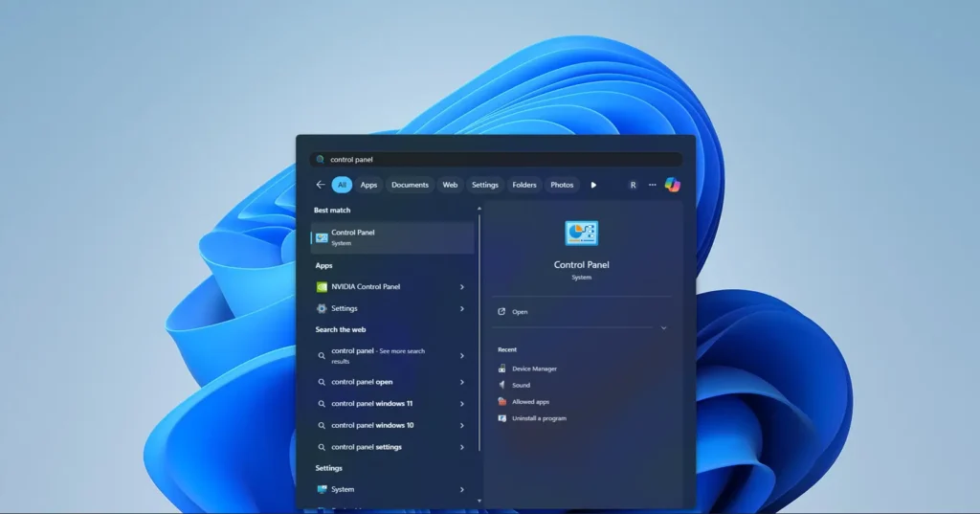
Task: Open recent item Uninstall a program
Action: (x=539, y=418)
